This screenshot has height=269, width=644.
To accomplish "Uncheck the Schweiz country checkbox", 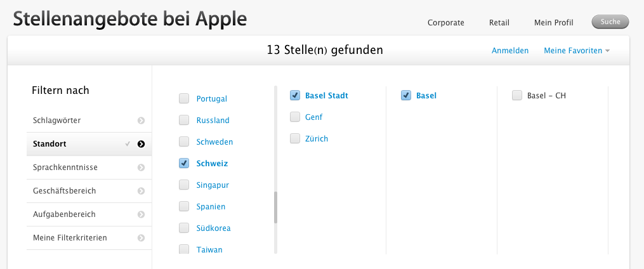I will pos(184,163).
